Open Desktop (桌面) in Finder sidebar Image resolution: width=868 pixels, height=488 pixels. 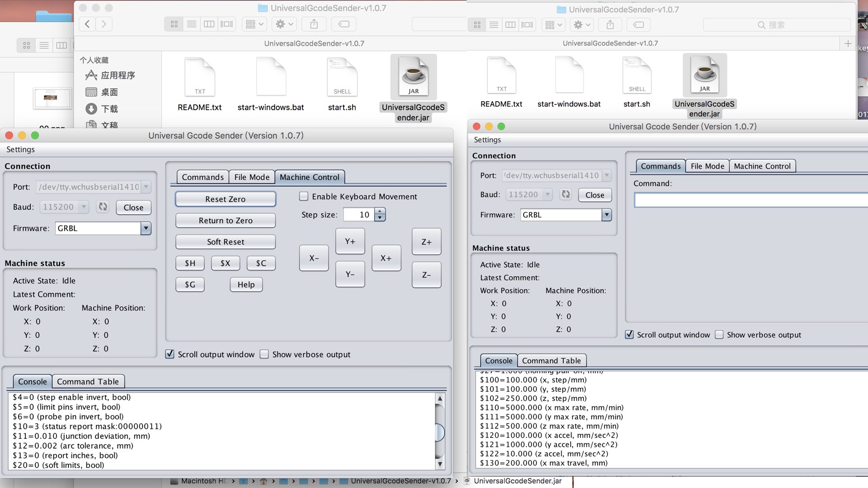[x=102, y=92]
